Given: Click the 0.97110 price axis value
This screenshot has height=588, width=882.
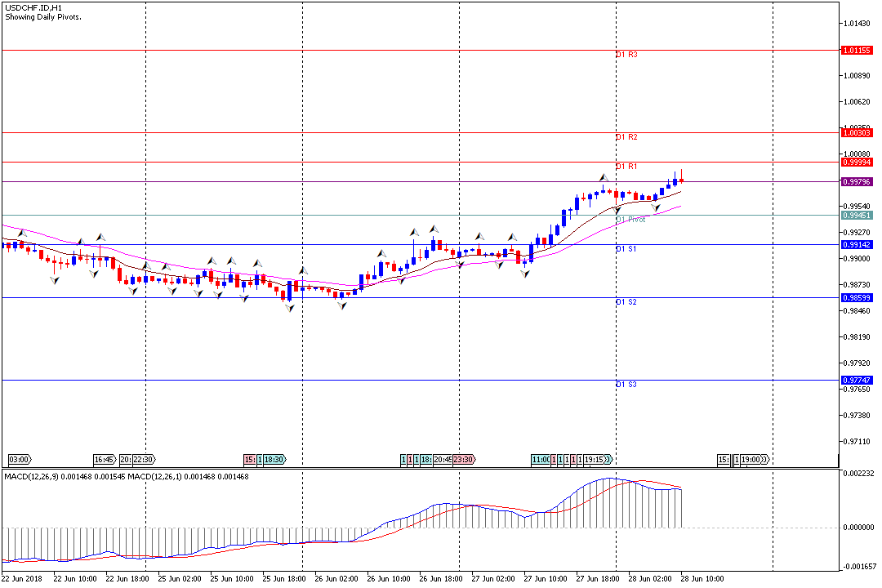Looking at the screenshot, I should pyautogui.click(x=857, y=442).
